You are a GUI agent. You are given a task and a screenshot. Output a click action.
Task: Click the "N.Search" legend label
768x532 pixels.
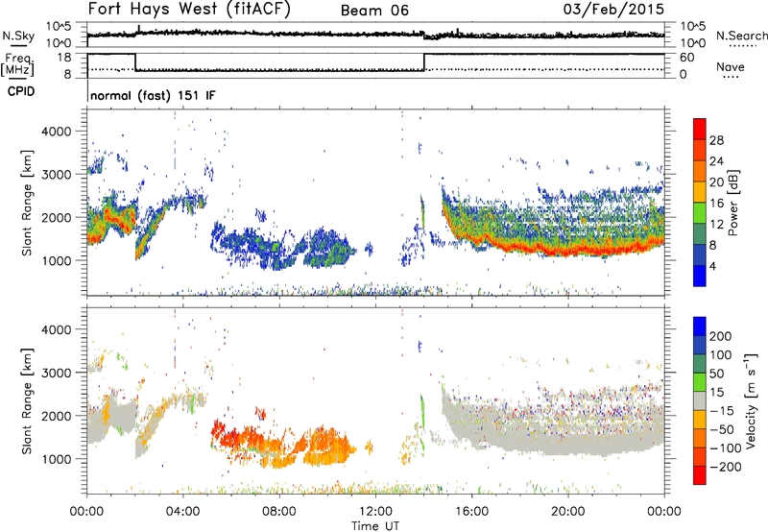pos(741,36)
